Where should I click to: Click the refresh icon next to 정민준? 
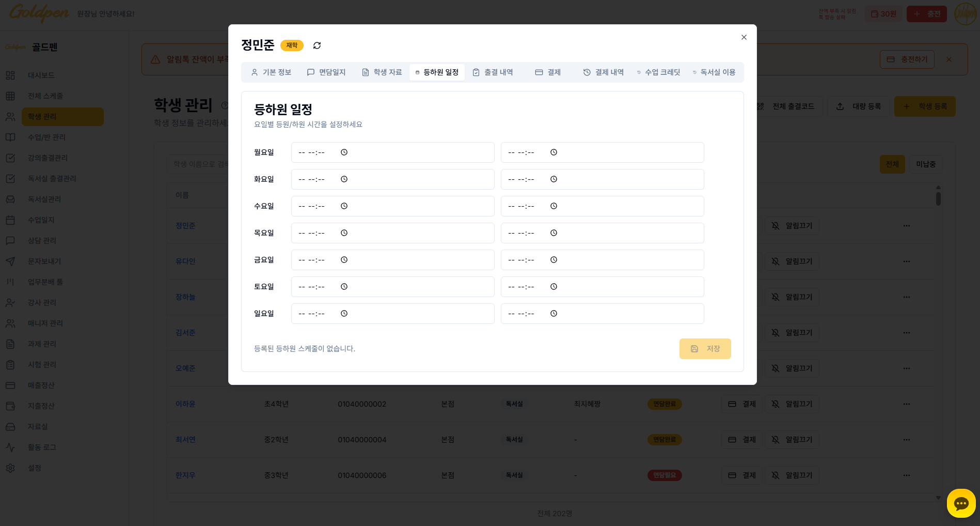(317, 45)
